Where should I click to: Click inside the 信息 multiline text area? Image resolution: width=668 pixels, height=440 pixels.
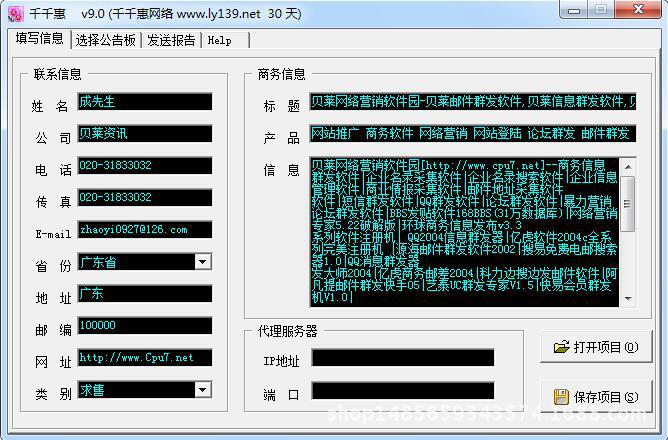coord(464,231)
